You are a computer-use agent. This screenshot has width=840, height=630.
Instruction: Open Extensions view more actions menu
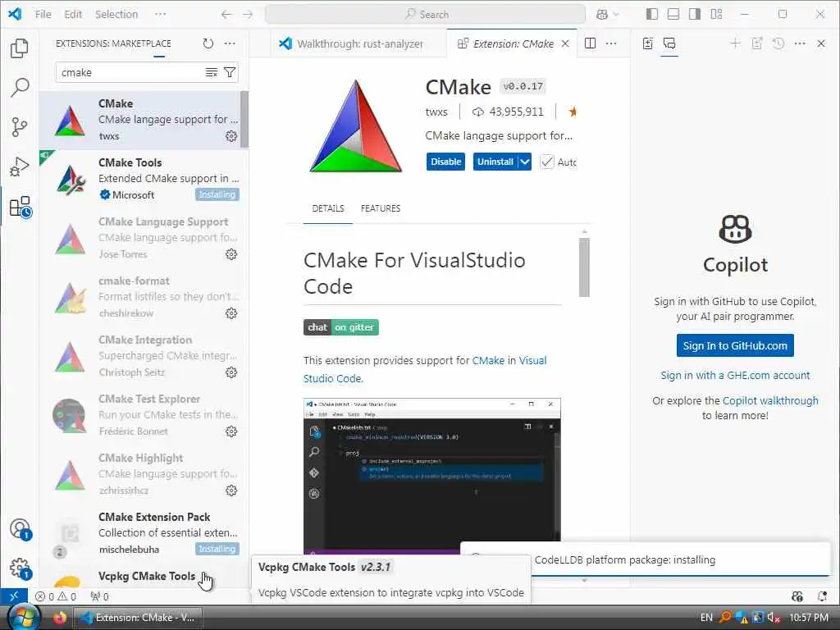(230, 43)
